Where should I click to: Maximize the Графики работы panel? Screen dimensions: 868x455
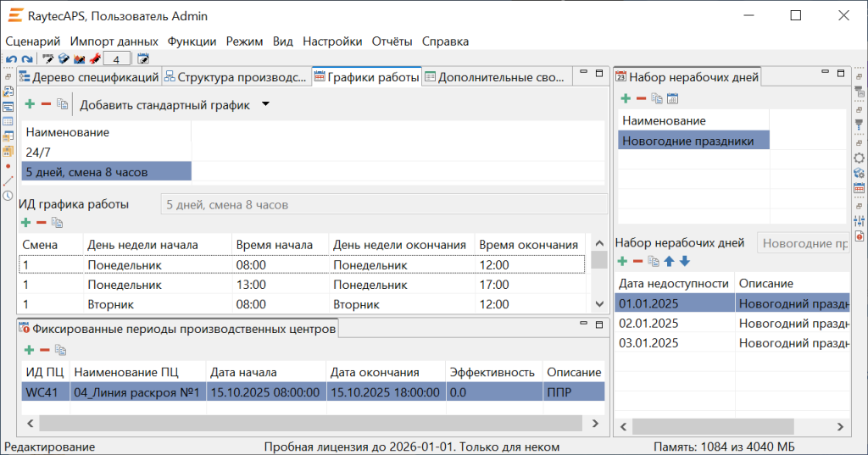pos(598,74)
